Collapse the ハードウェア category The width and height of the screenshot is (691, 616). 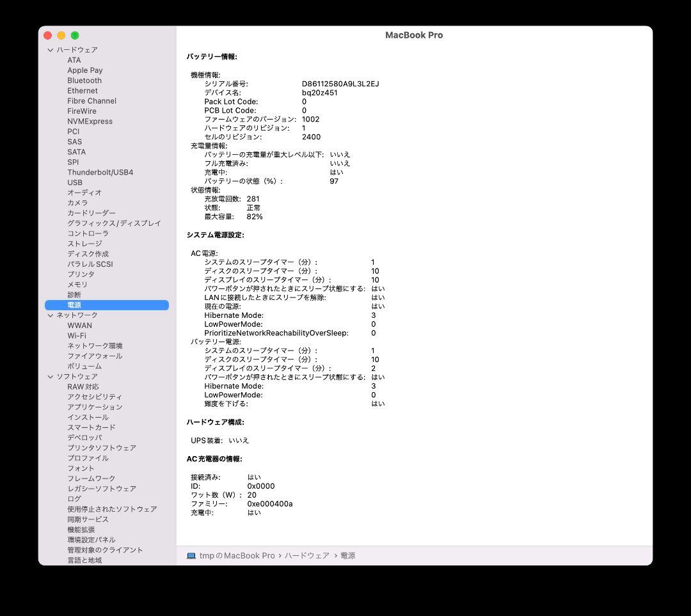point(49,49)
